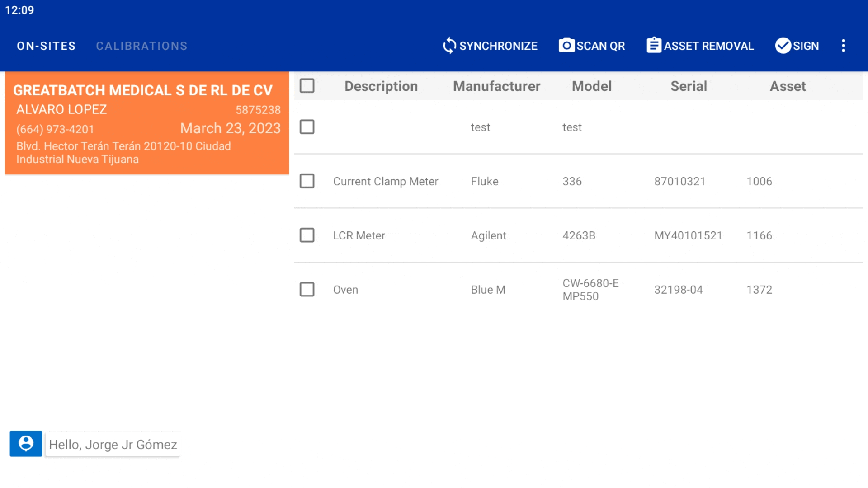The height and width of the screenshot is (488, 868).
Task: Click the SIGN button label
Action: tap(806, 46)
